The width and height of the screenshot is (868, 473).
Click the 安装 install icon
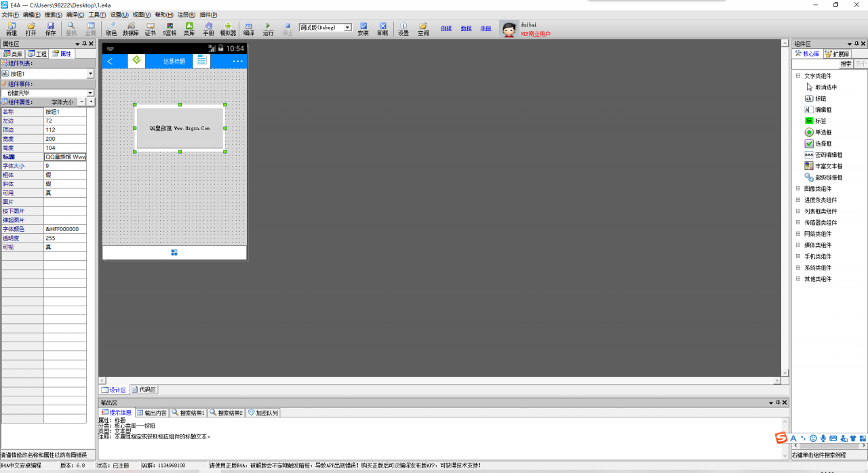363,28
